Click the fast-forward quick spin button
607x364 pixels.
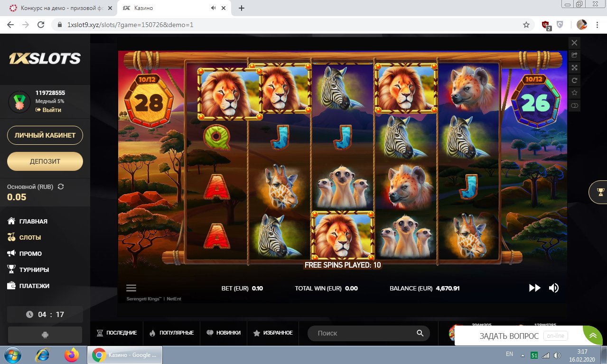(x=535, y=288)
